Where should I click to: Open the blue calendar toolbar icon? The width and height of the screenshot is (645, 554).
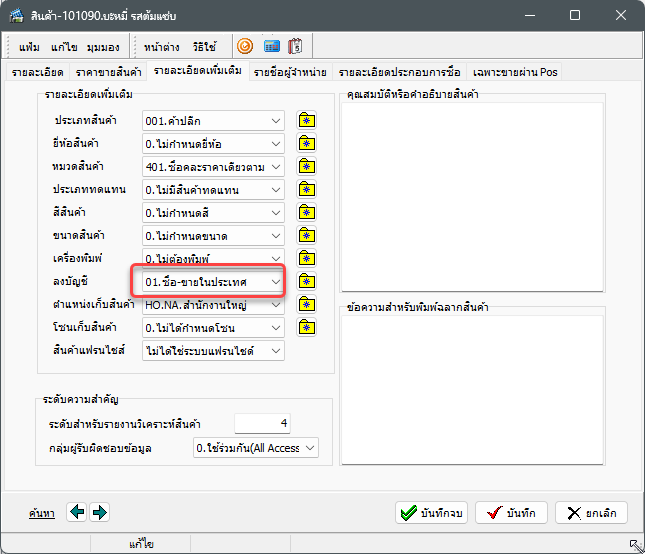(271, 46)
